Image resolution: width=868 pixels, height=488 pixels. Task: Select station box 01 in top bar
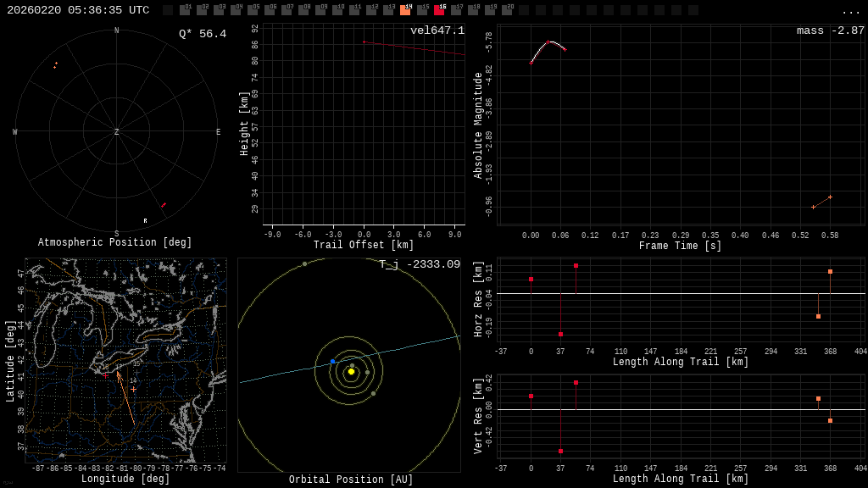point(186,10)
